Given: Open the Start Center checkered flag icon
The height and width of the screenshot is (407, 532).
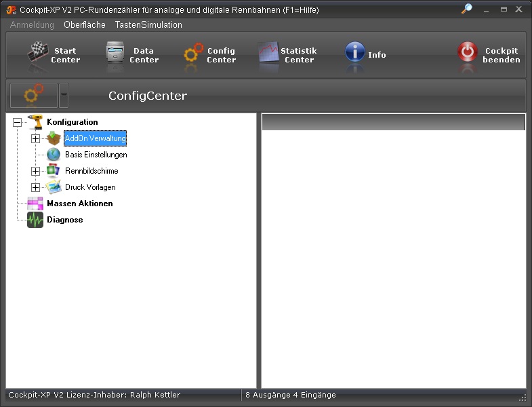Looking at the screenshot, I should pyautogui.click(x=38, y=52).
